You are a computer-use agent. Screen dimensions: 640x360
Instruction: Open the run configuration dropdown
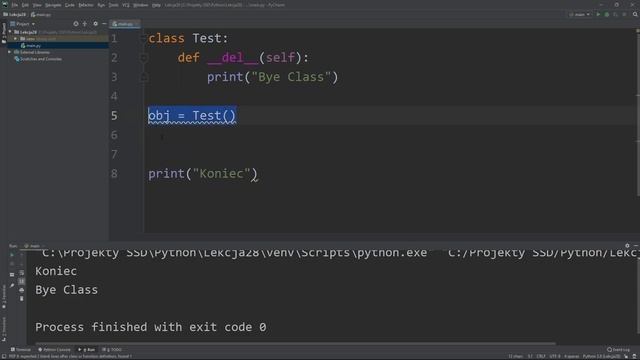(x=580, y=14)
